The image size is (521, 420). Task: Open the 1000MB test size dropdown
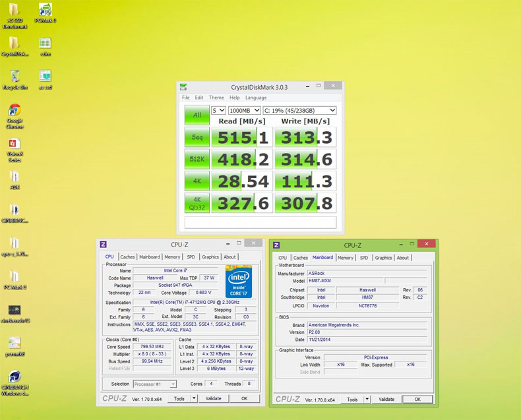[x=245, y=111]
